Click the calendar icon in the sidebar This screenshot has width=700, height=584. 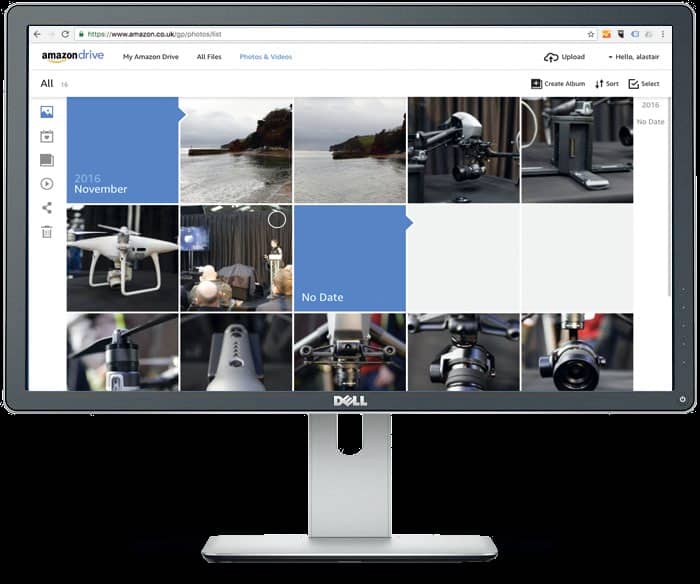click(46, 136)
